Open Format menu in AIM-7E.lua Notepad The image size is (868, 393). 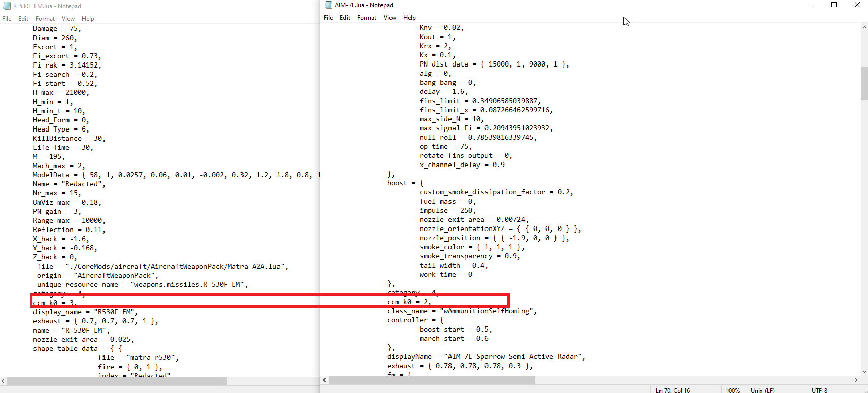pyautogui.click(x=367, y=18)
